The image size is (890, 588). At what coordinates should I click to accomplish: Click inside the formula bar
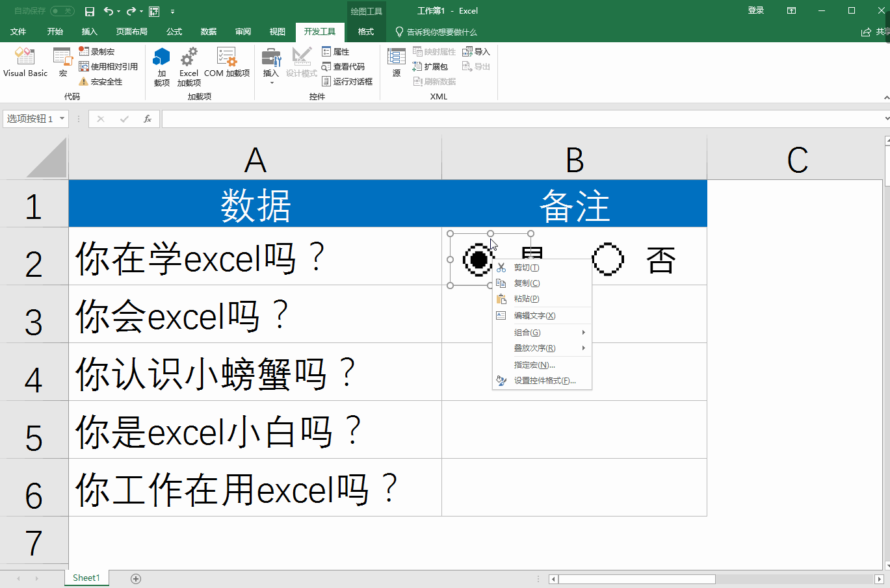[522, 119]
